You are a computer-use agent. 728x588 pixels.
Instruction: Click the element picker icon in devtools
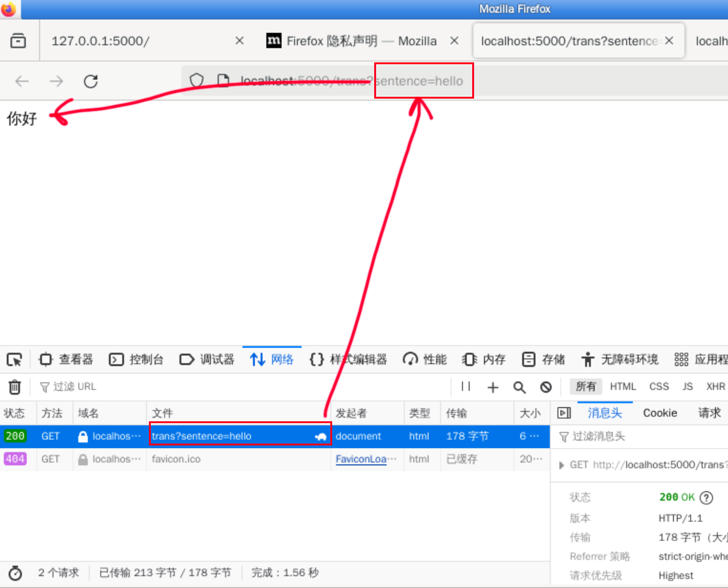click(14, 360)
